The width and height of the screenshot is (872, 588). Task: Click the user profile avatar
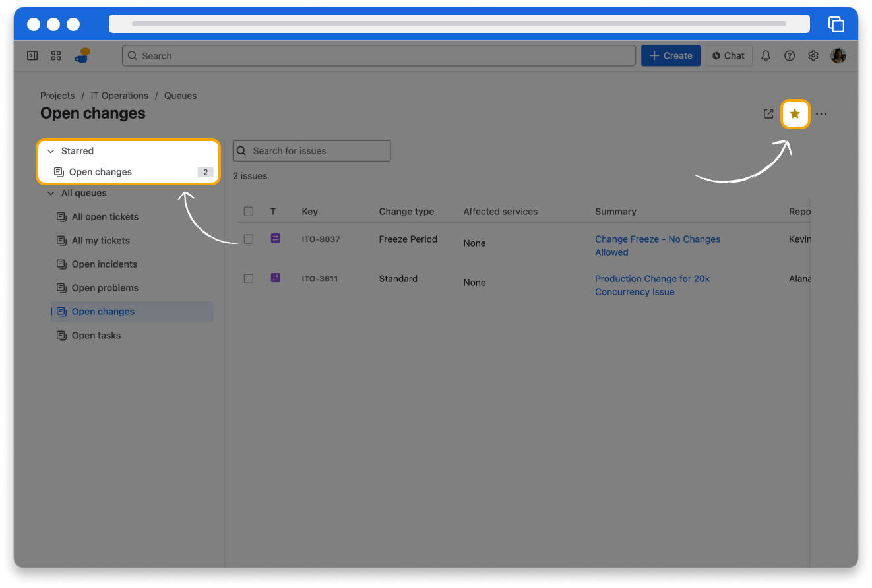[838, 56]
